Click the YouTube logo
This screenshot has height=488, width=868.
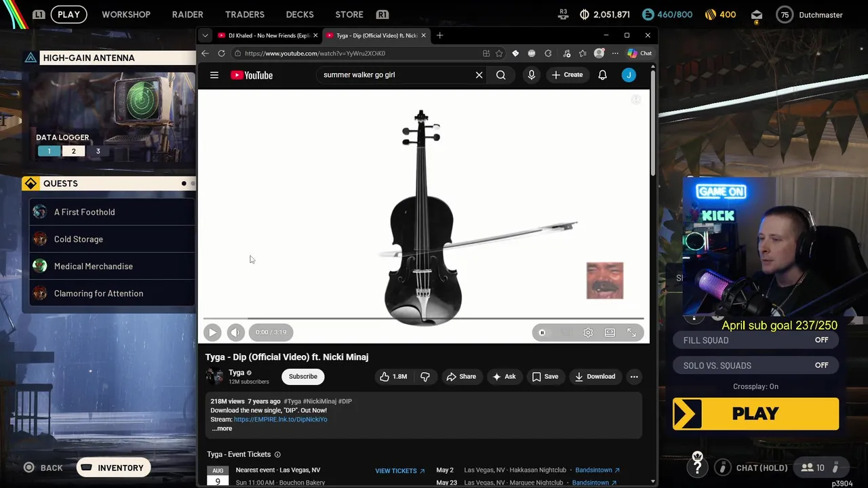[x=252, y=75]
